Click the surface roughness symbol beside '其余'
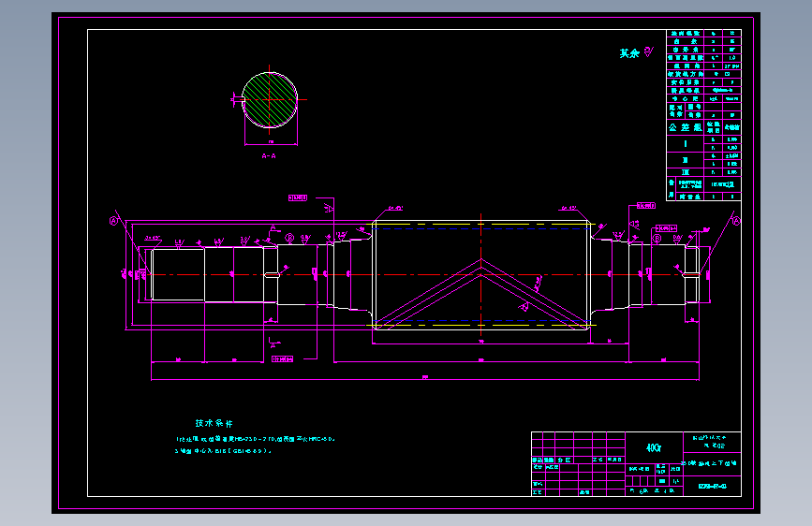 click(648, 52)
